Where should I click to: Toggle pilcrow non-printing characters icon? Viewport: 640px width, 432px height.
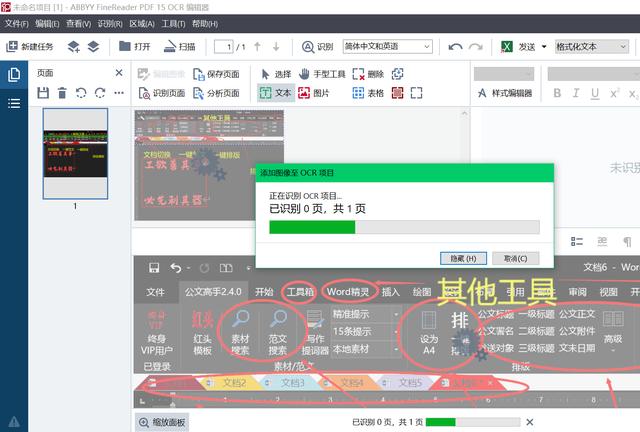(x=627, y=242)
